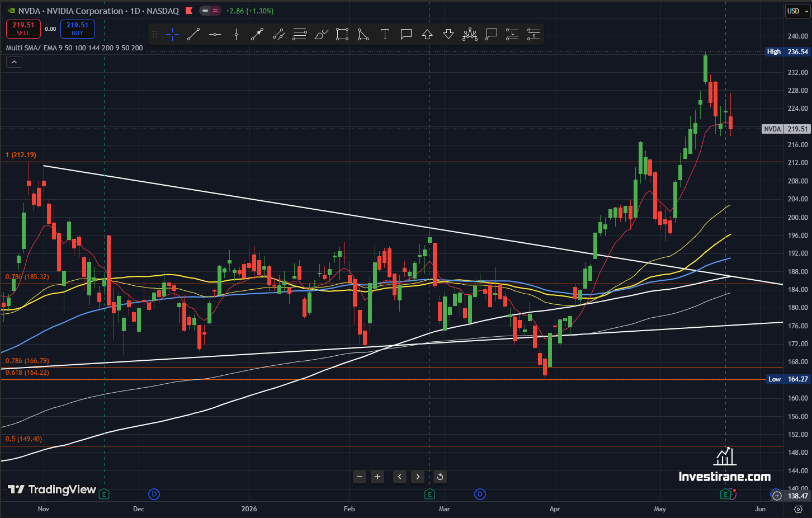Click the Fib label 0.786 (185.32)
The height and width of the screenshot is (518, 812).
[27, 277]
